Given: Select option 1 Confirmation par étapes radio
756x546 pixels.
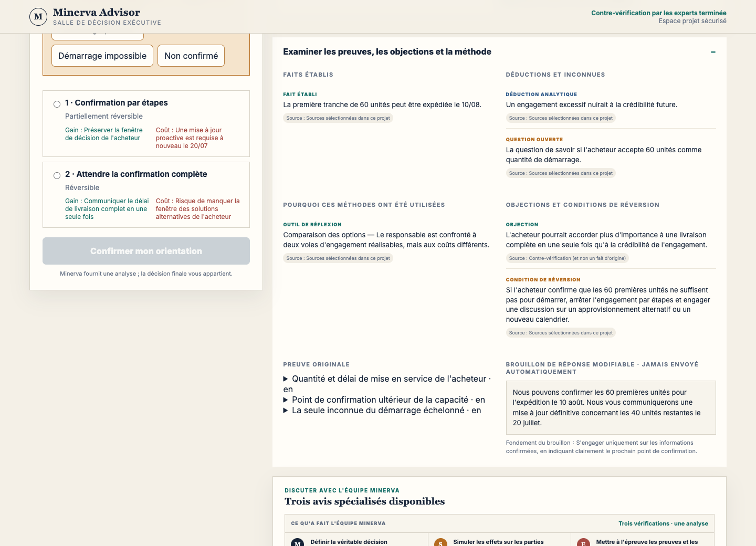Looking at the screenshot, I should [57, 104].
